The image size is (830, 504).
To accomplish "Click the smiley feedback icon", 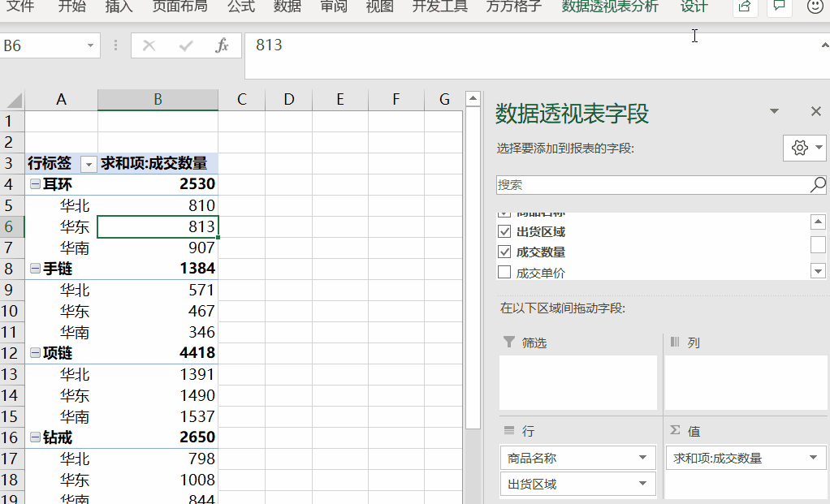I will [815, 6].
